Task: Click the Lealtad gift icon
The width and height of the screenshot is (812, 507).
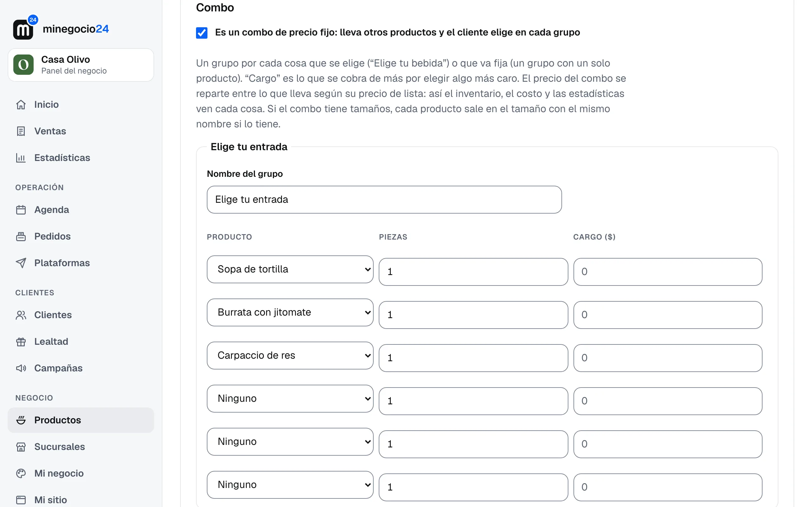Action: [21, 342]
